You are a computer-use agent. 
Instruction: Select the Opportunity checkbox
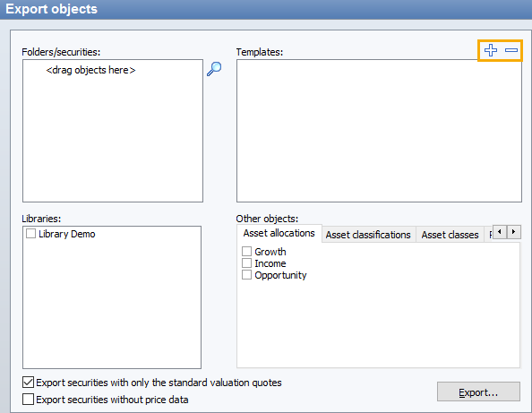[246, 274]
